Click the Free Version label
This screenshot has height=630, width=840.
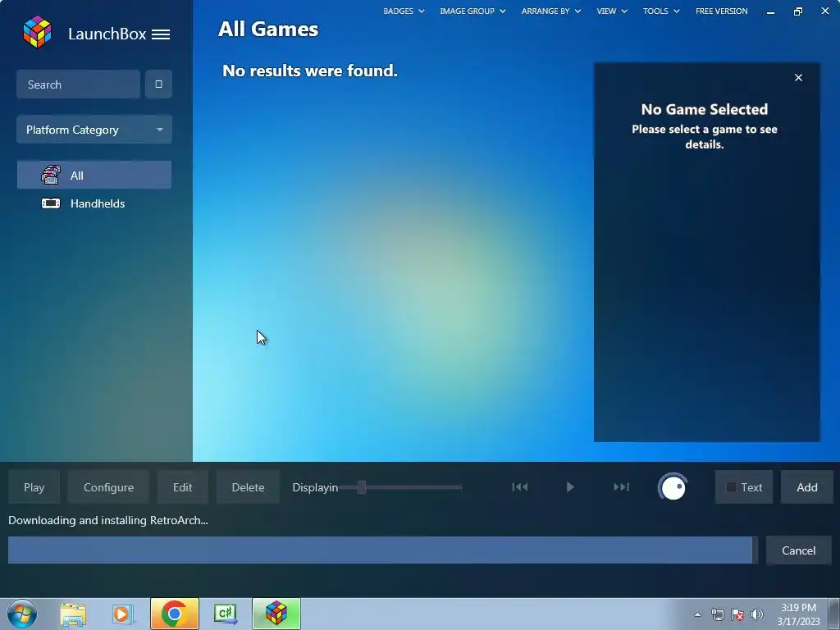[722, 11]
